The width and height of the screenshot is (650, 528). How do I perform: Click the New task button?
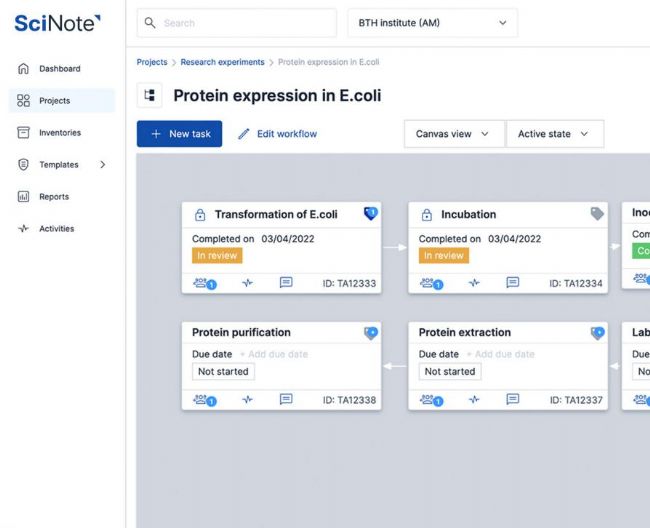pyautogui.click(x=180, y=134)
